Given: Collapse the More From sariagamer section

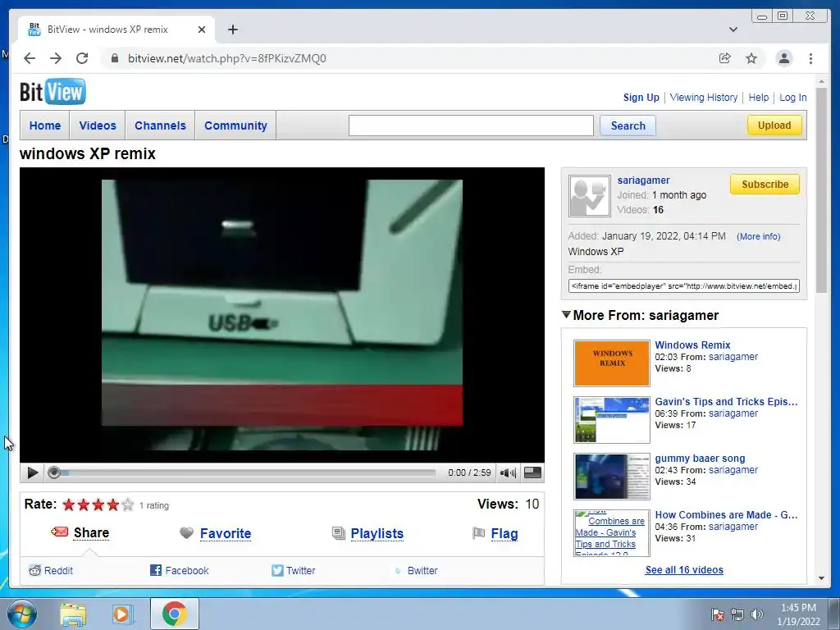Looking at the screenshot, I should (566, 314).
